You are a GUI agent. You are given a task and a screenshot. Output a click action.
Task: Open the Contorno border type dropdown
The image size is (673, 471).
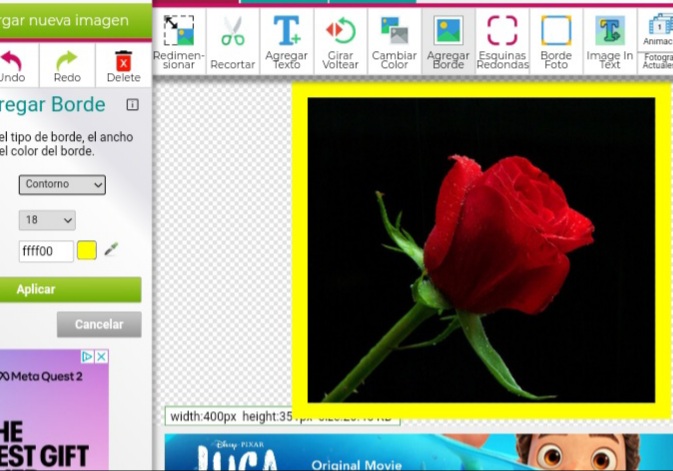[62, 185]
